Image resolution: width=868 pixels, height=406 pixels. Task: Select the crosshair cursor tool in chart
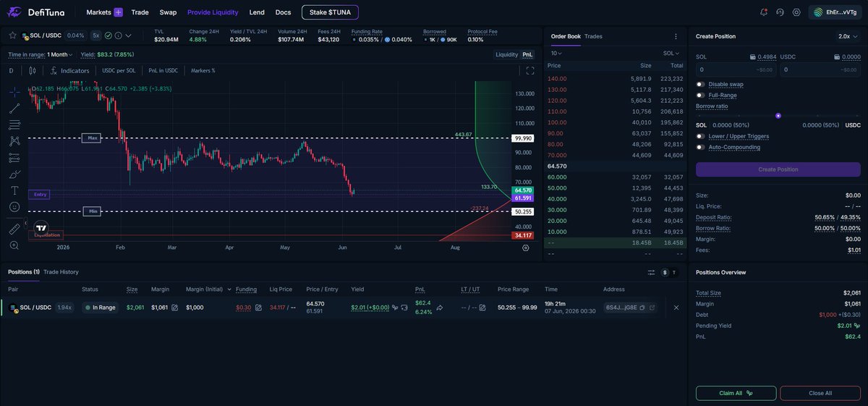tap(14, 92)
